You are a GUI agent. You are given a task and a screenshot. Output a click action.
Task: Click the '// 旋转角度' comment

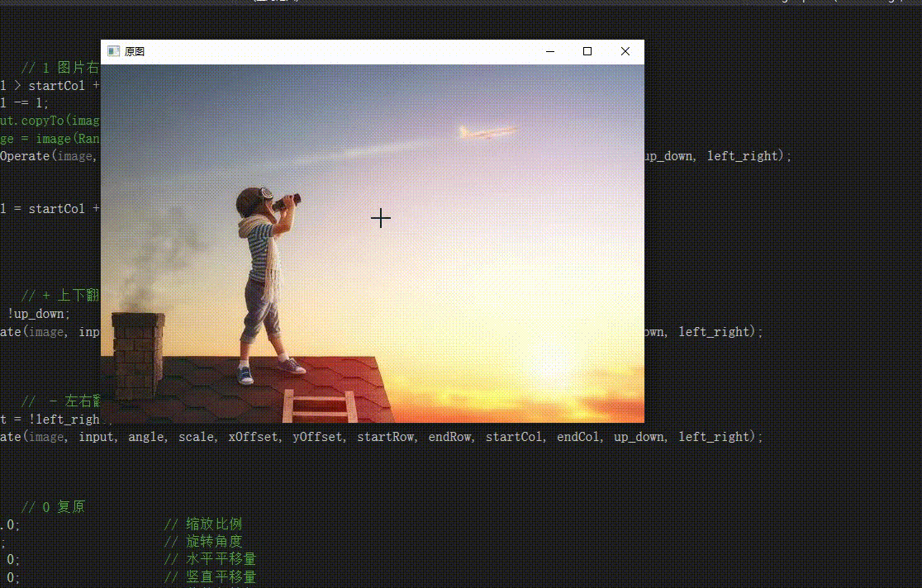pos(203,542)
